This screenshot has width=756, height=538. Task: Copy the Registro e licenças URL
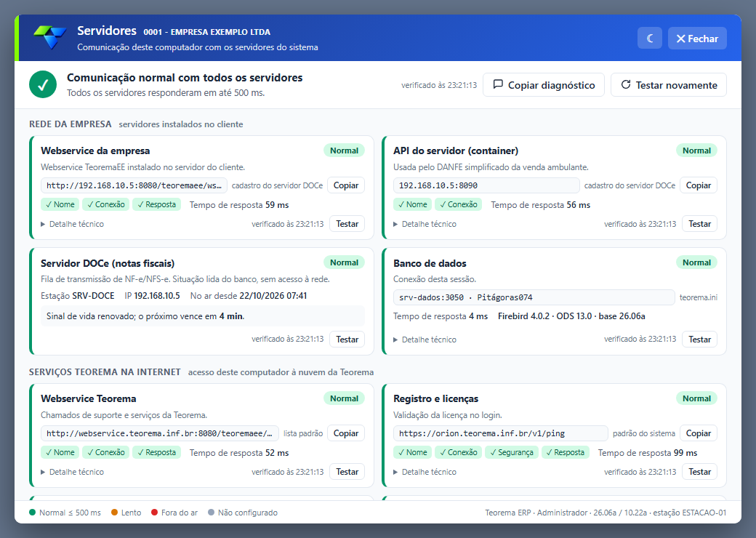(698, 433)
